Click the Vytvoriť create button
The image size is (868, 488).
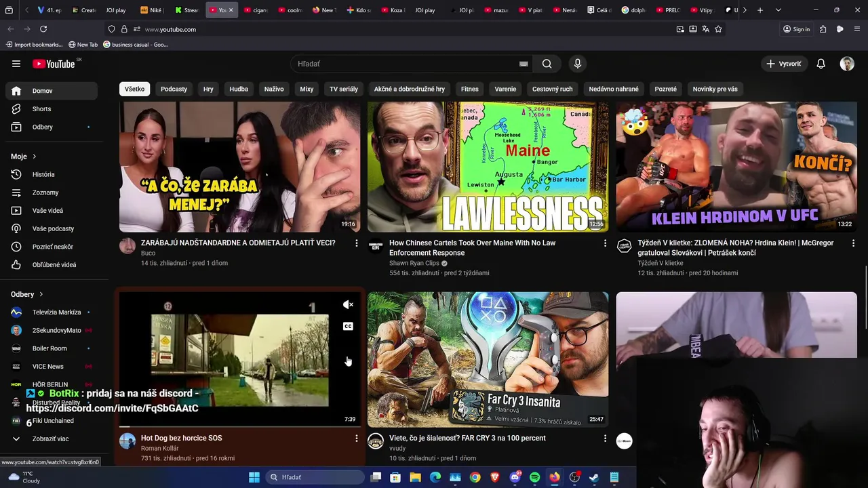coord(784,64)
